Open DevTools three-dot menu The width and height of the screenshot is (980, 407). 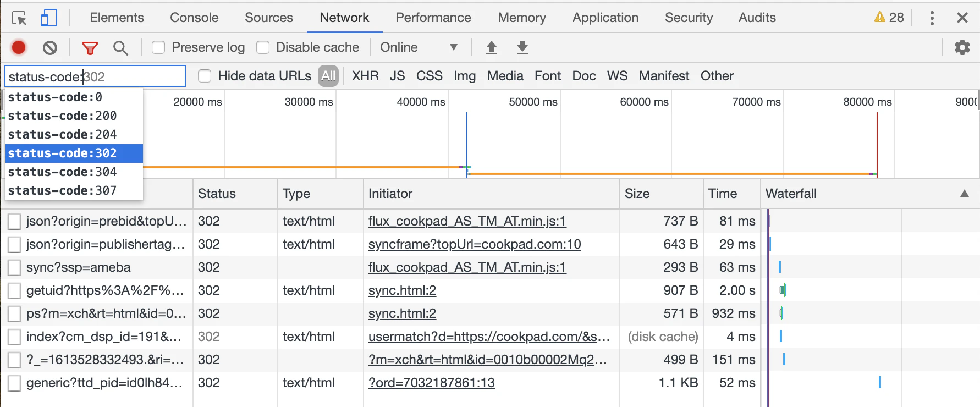(x=932, y=18)
